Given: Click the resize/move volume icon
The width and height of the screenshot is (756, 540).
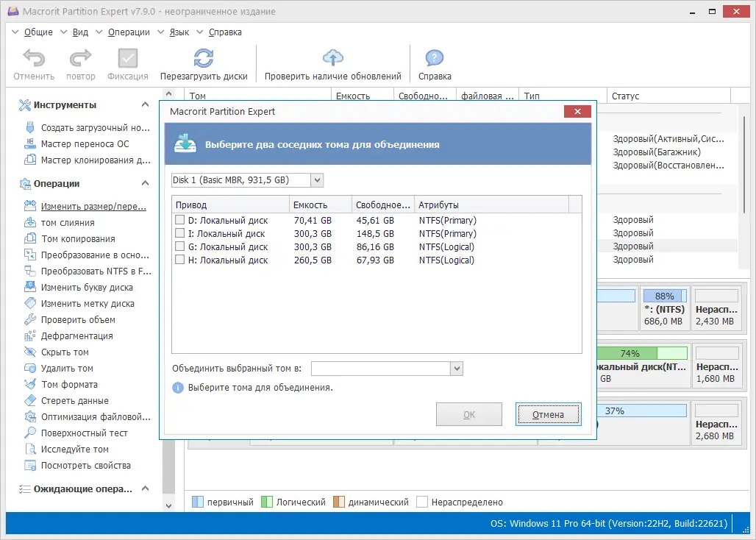Looking at the screenshot, I should click(30, 206).
